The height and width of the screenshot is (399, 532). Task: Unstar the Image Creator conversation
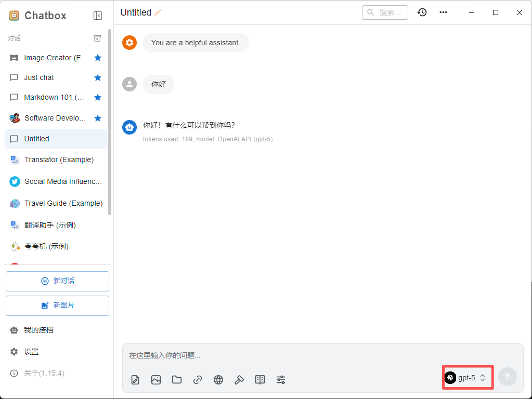(x=98, y=58)
